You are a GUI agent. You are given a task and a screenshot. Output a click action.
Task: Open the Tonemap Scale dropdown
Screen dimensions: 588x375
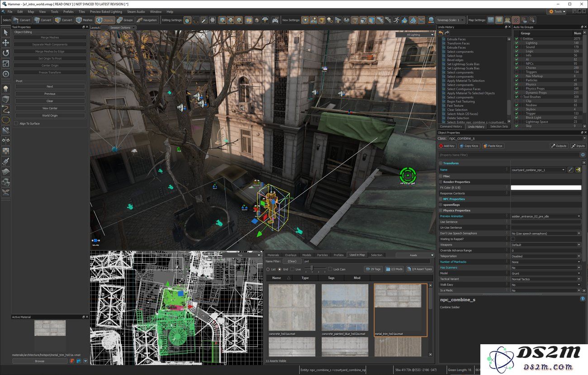pyautogui.click(x=450, y=20)
